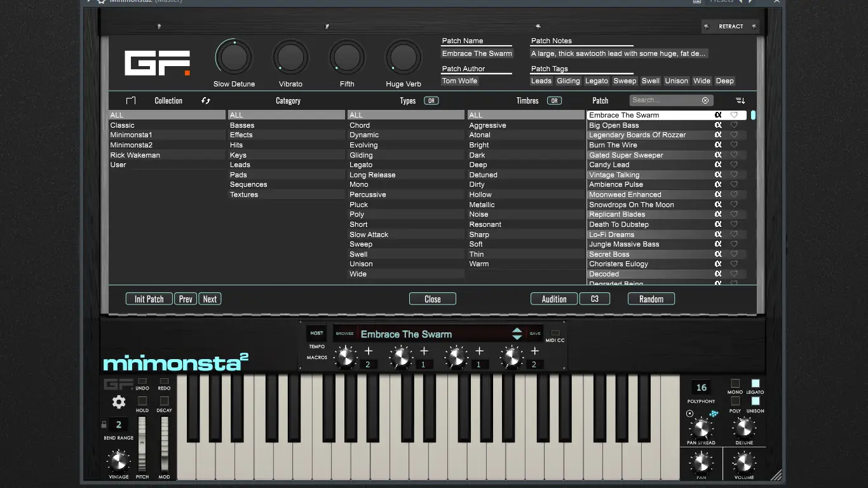Click the Retract button
The width and height of the screenshot is (868, 488).
731,26
